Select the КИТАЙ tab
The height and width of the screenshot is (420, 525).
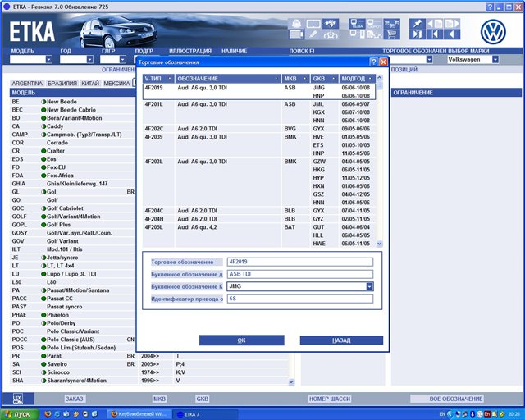90,84
